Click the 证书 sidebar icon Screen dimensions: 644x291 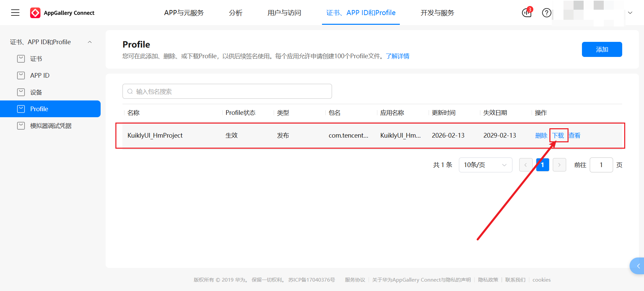[x=21, y=59]
